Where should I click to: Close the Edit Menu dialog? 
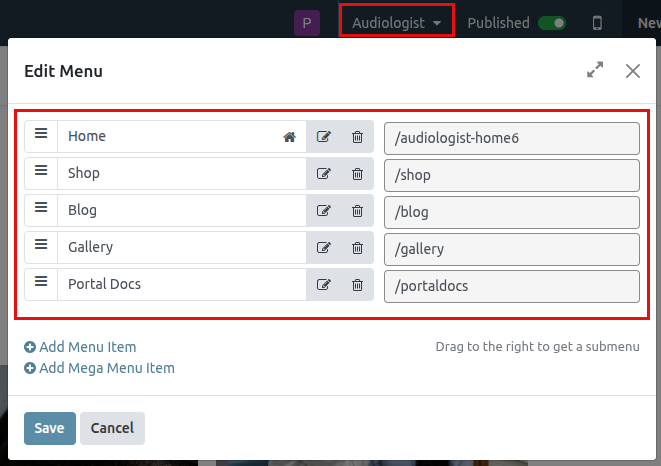pos(632,70)
